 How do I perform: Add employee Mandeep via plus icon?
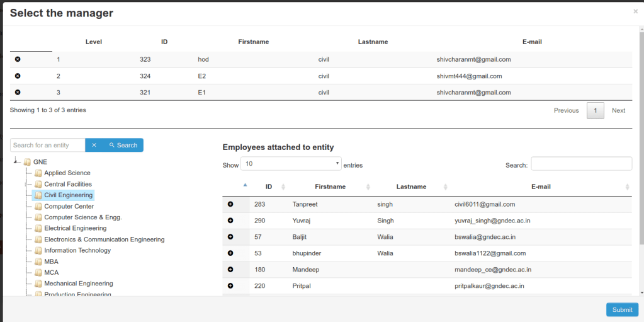coord(230,270)
